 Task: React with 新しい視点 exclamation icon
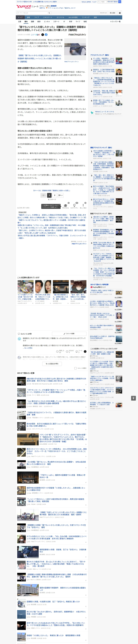(x=83, y=206)
